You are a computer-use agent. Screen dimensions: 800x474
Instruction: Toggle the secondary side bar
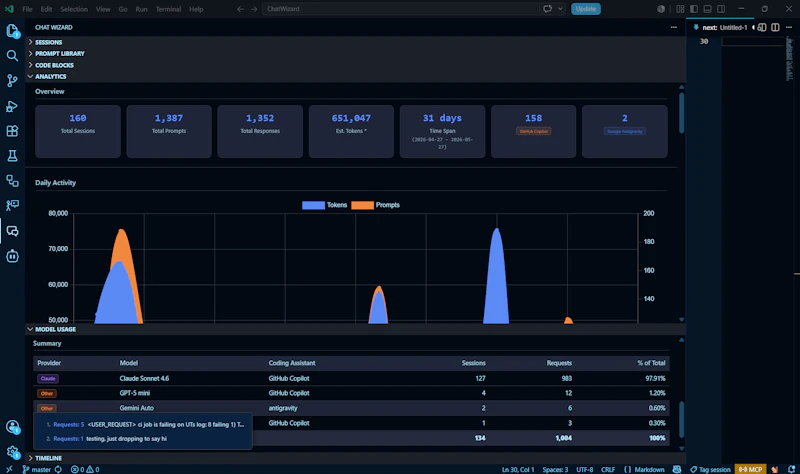721,9
